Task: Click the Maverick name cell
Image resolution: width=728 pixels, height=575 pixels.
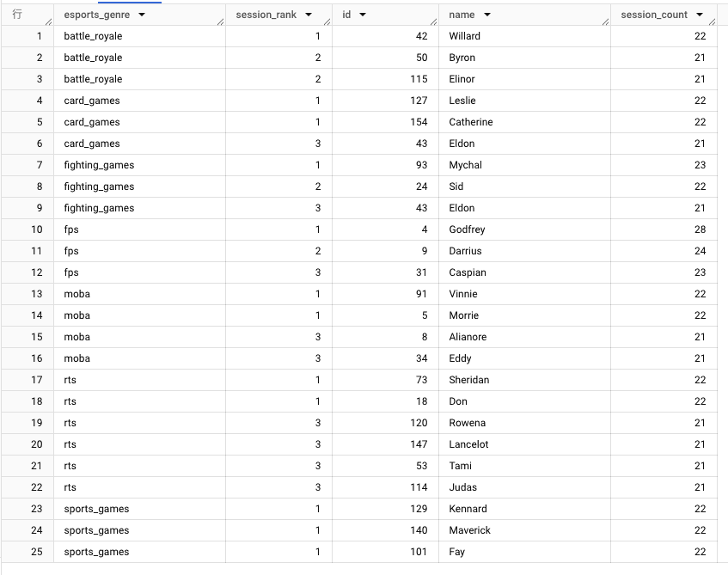Action: click(470, 530)
